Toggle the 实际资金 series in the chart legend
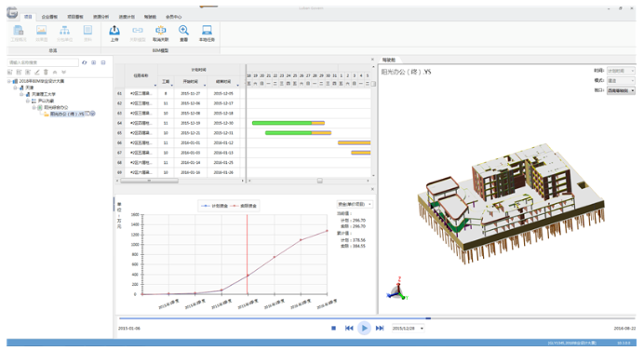Viewport: 644px width, 351px height. [244, 206]
